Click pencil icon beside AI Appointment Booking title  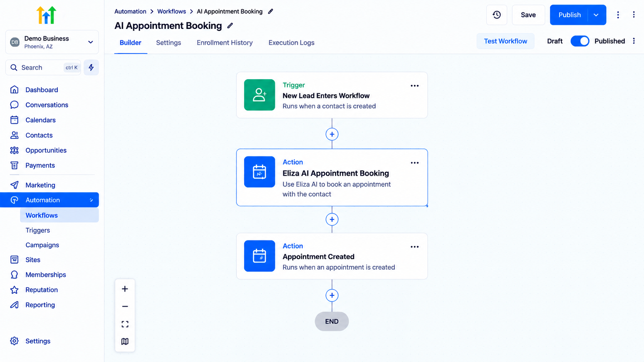tap(230, 26)
